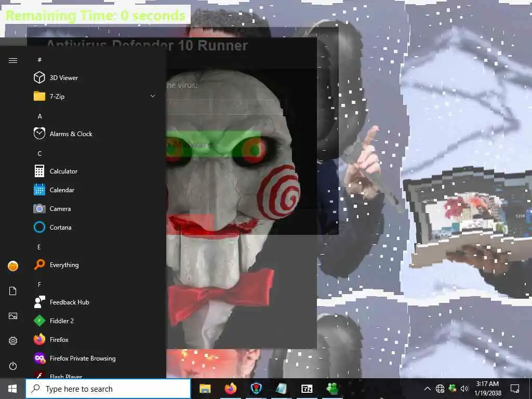Open the user account avatar menu
532x399 pixels.
[x=13, y=266]
